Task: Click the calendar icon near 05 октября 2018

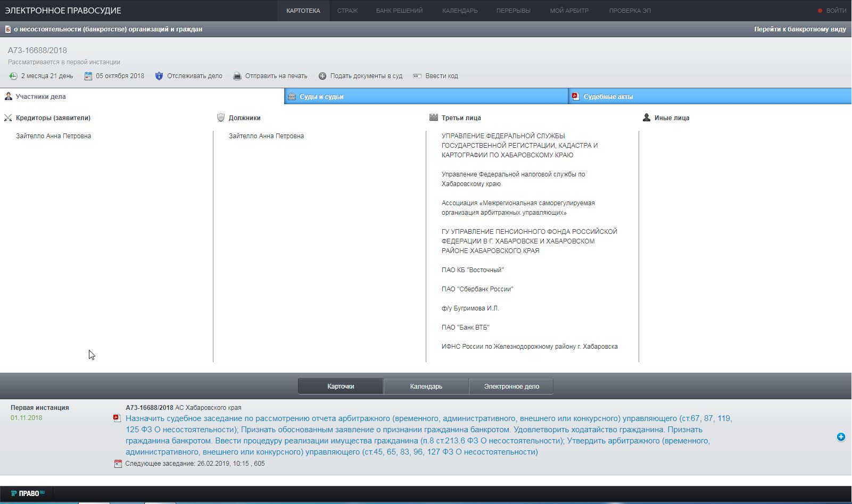Action: click(88, 76)
